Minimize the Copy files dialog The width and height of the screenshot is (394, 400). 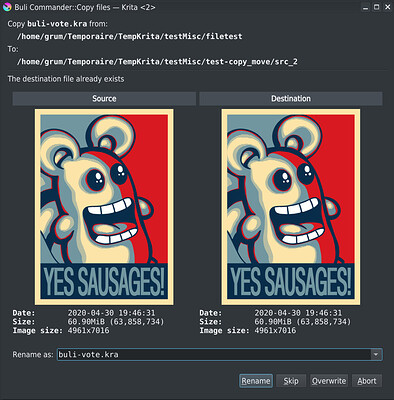tap(366, 7)
